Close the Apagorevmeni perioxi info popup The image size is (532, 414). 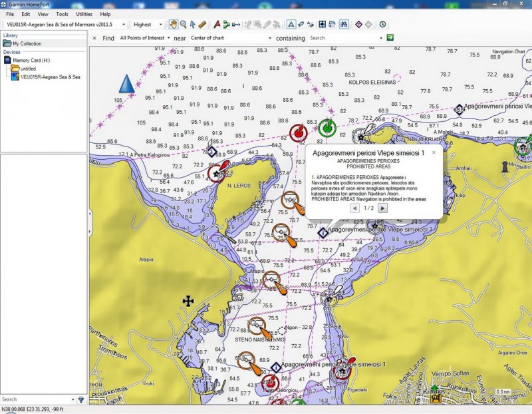pos(434,153)
